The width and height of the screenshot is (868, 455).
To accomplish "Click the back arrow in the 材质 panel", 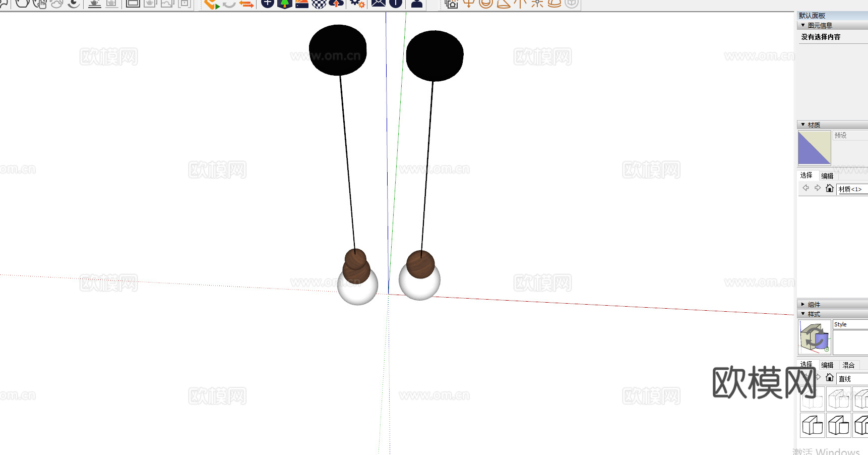I will point(805,188).
